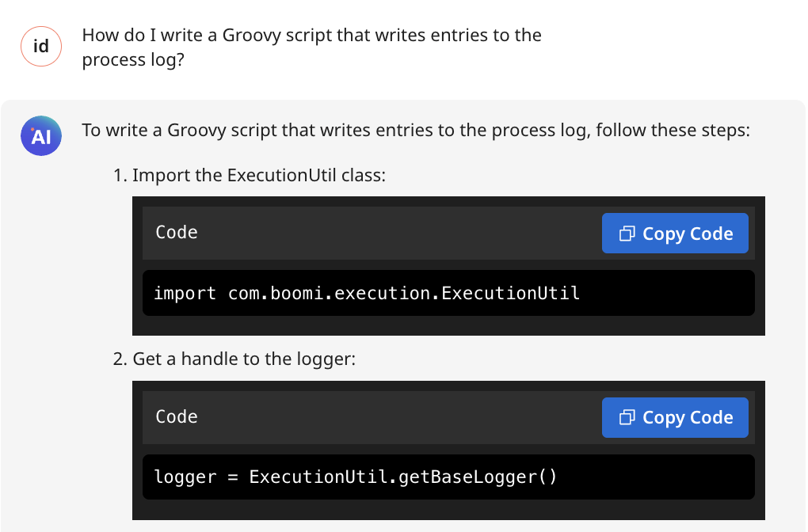Select the AI assistant avatar icon
Screen dimensions: 808x532
click(40, 135)
